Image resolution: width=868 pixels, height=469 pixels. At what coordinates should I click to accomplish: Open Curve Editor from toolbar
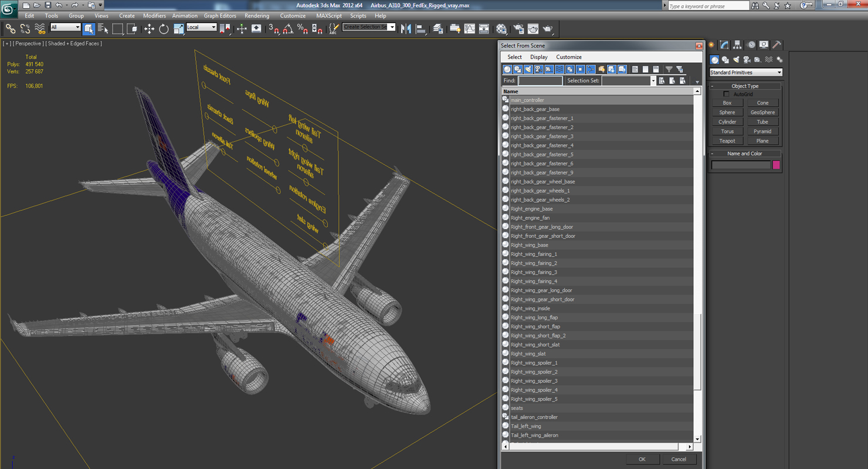[x=470, y=28]
